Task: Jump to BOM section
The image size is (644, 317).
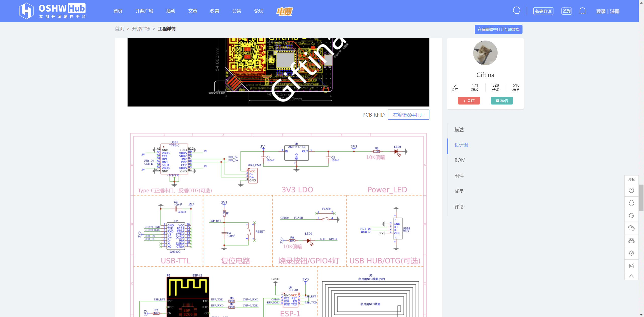Action: coord(460,160)
